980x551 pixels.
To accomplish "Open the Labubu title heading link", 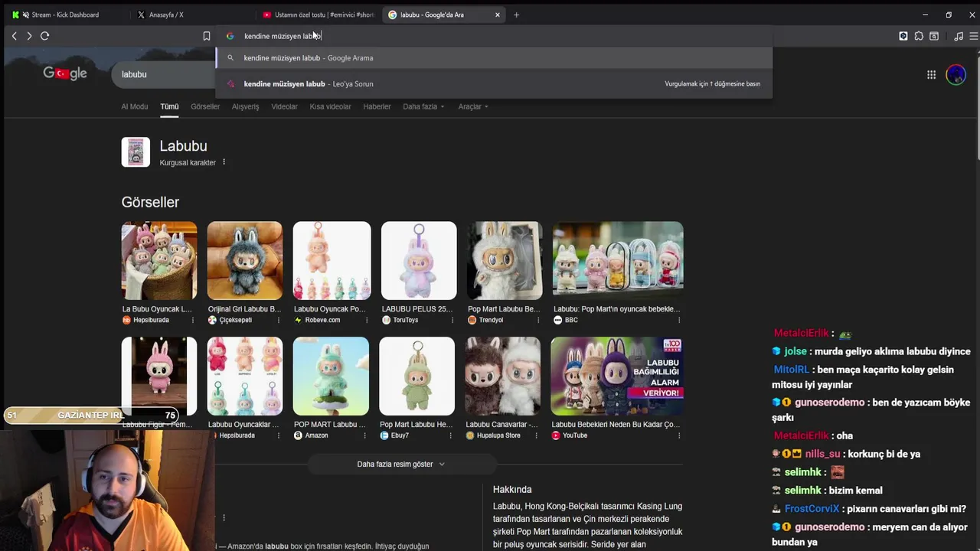I will pos(183,146).
